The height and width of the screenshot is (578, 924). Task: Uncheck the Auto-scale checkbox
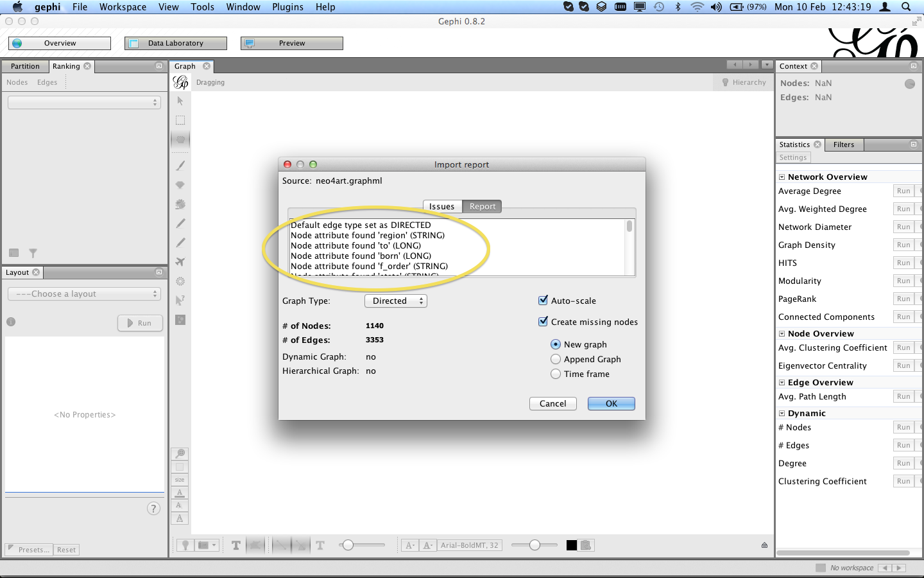point(543,300)
